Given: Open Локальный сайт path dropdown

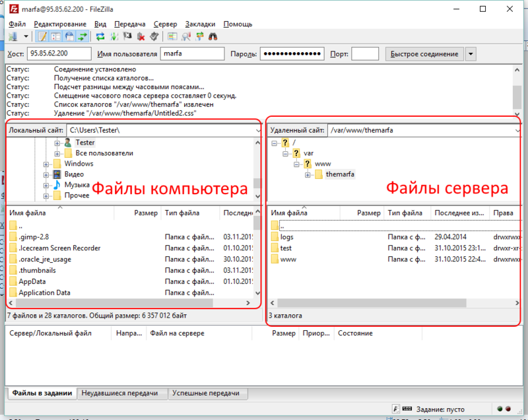Looking at the screenshot, I should coord(258,130).
